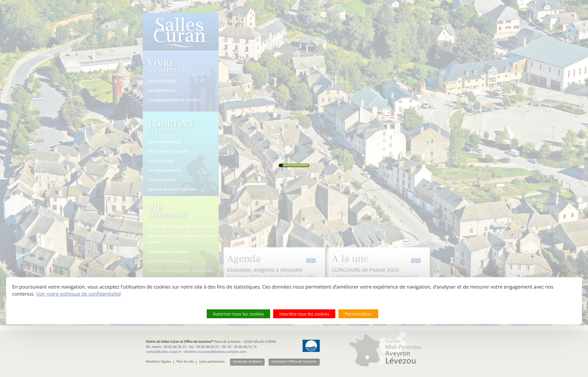Open the blue flag (Pavillon Bleu) logo

click(x=311, y=346)
